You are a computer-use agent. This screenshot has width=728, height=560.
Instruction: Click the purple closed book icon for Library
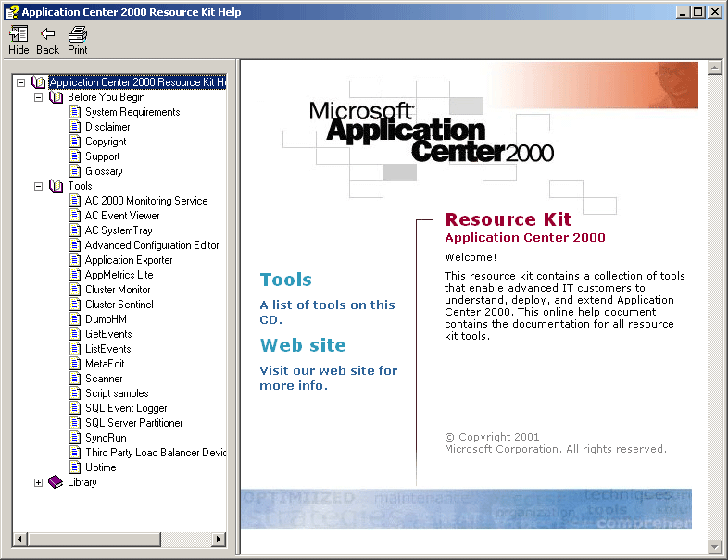[56, 482]
